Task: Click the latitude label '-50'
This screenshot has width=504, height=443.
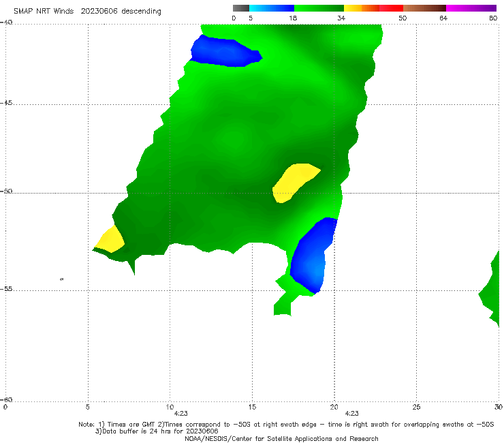Action: (6, 192)
